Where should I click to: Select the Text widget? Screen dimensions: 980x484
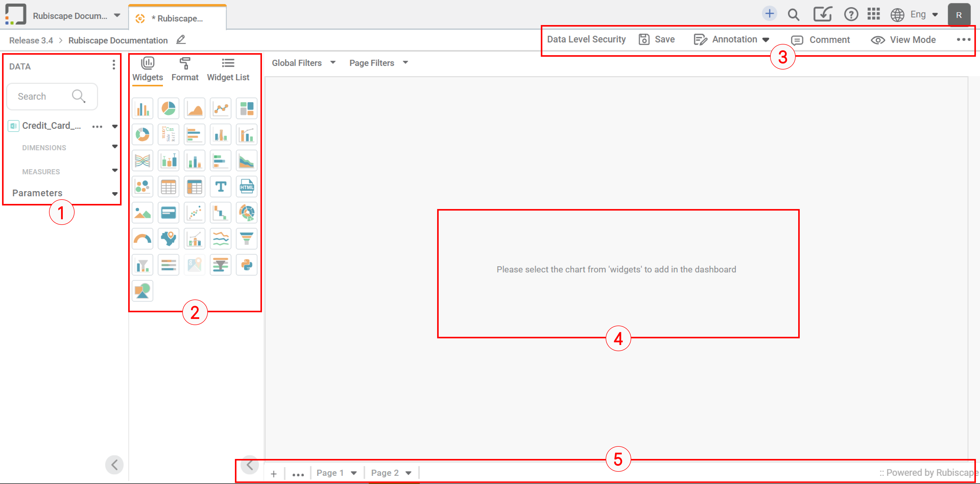coord(221,186)
